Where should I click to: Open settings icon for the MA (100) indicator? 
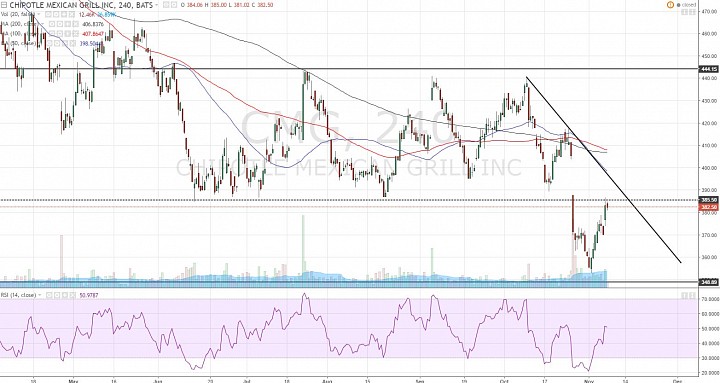coord(59,34)
